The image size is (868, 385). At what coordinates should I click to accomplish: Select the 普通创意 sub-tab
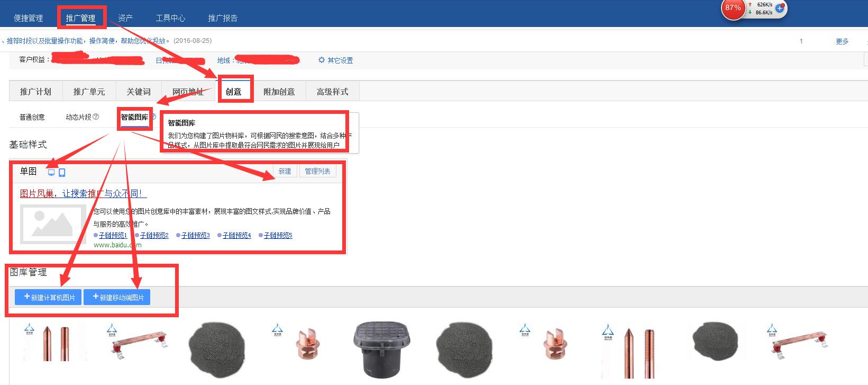[x=32, y=117]
